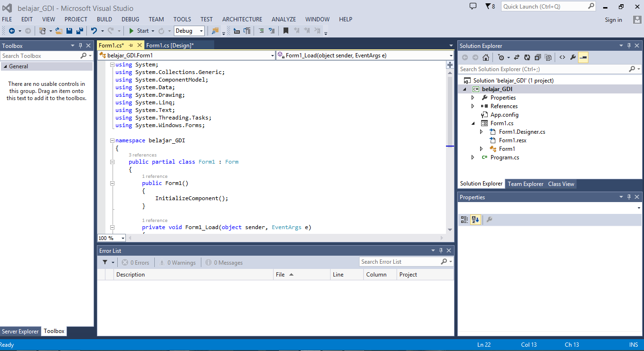Open the ARCHITECTURE menu
644x351 pixels.
tap(242, 19)
